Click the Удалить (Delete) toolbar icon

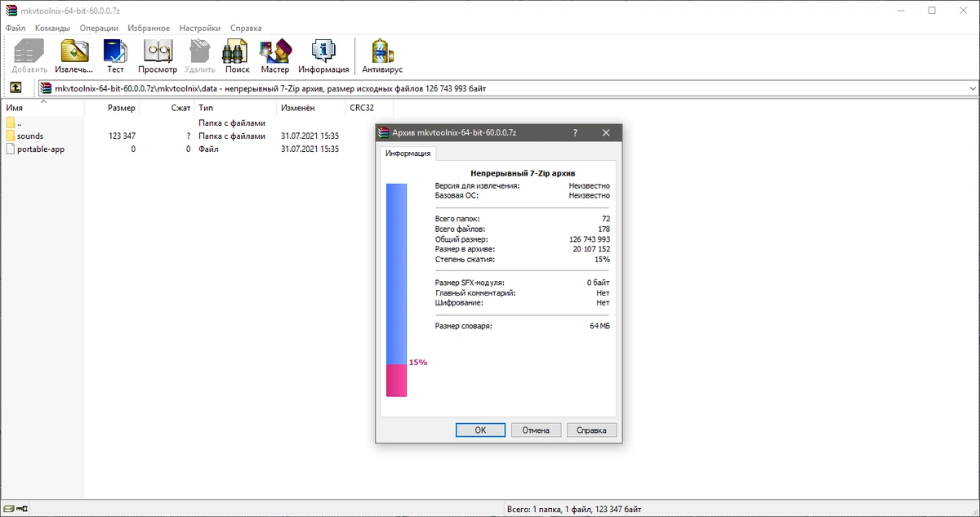[200, 56]
